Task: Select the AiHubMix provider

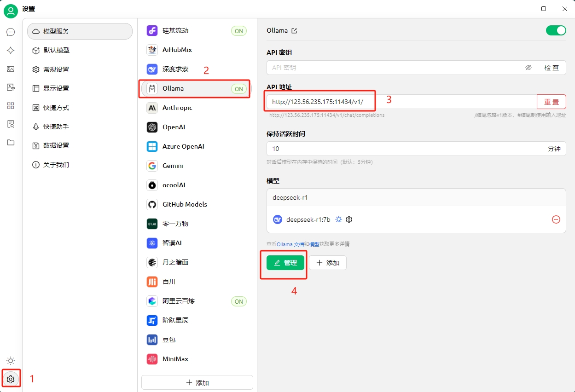Action: [x=197, y=50]
